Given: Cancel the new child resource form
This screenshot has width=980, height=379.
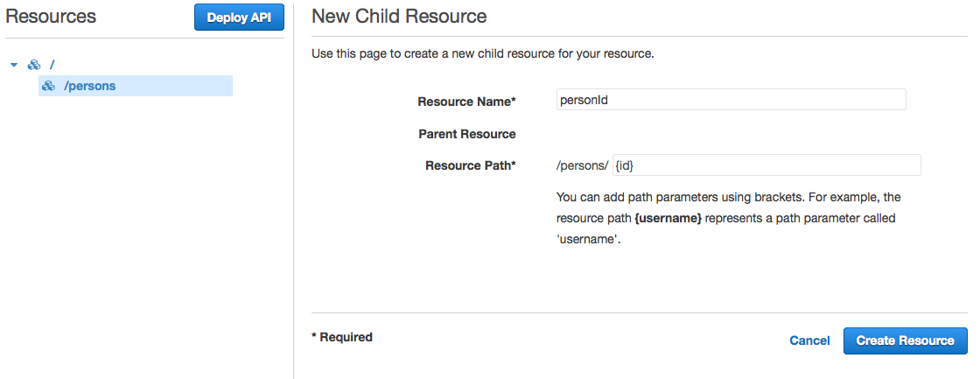Looking at the screenshot, I should click(809, 340).
